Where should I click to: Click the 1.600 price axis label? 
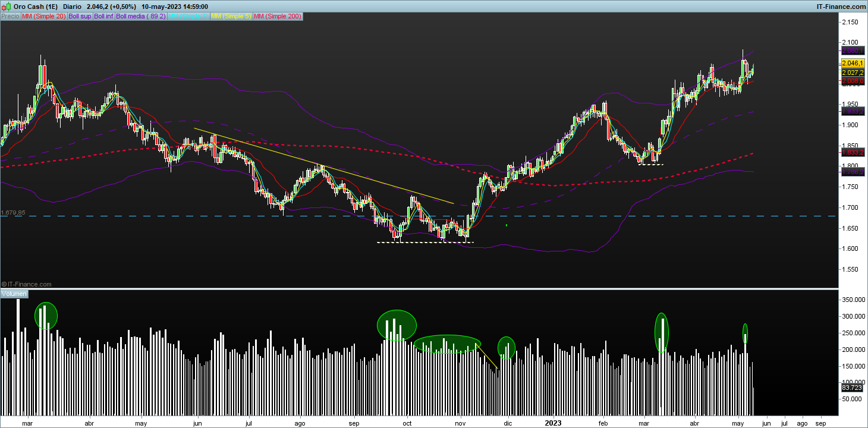coord(850,248)
